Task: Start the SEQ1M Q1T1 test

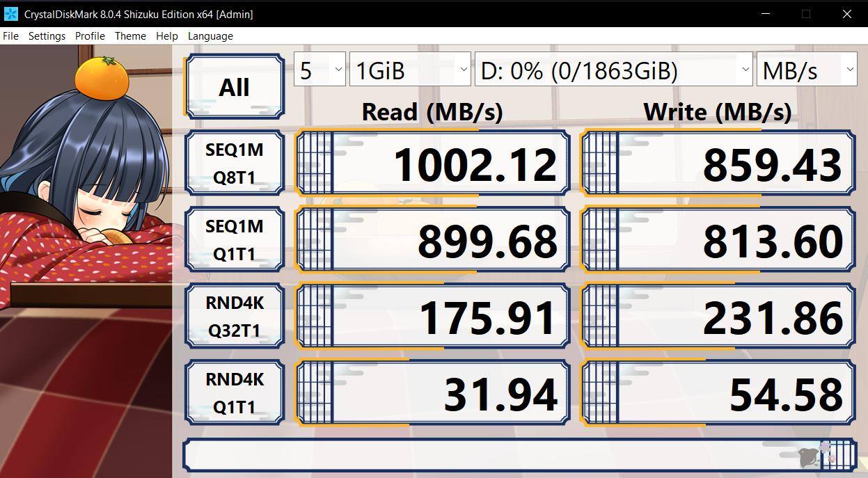Action: [234, 240]
